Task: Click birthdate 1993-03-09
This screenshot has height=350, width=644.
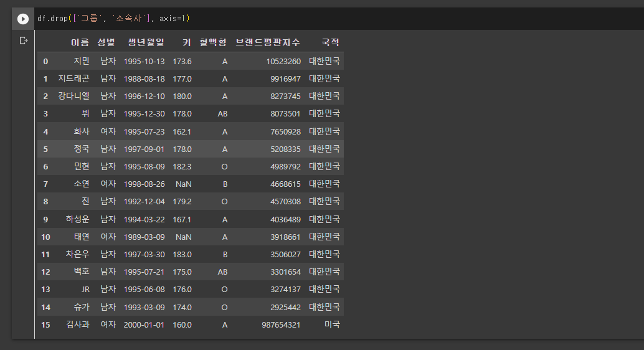Action: [144, 307]
